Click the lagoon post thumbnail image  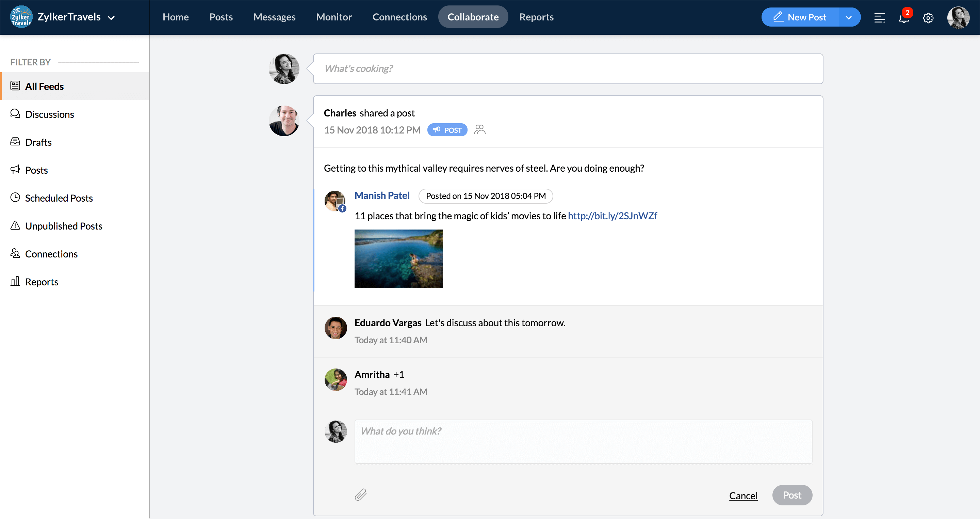click(x=398, y=258)
